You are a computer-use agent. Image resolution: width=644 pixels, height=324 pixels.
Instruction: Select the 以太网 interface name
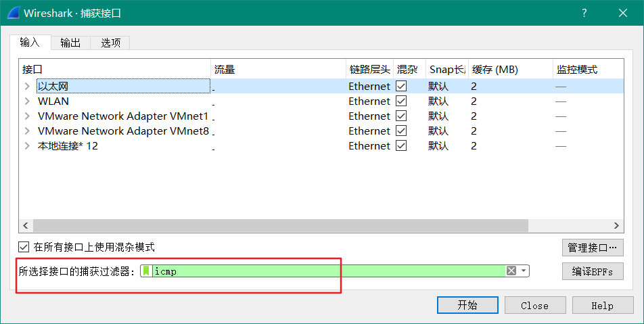(x=53, y=86)
